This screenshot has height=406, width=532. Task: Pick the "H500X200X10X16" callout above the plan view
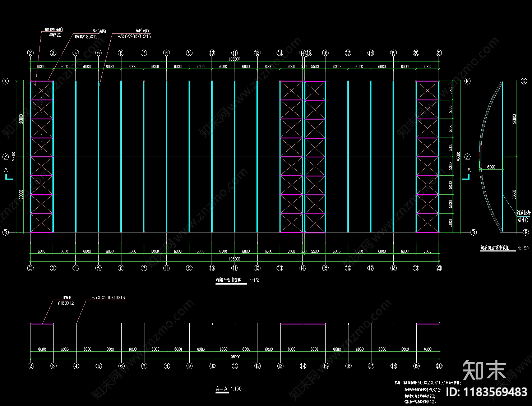(x=134, y=36)
